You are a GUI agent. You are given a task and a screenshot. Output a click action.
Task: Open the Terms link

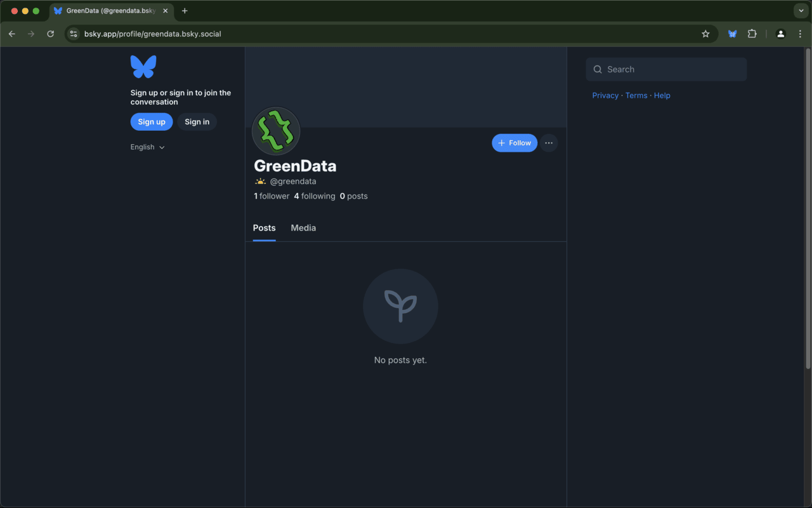tap(636, 95)
